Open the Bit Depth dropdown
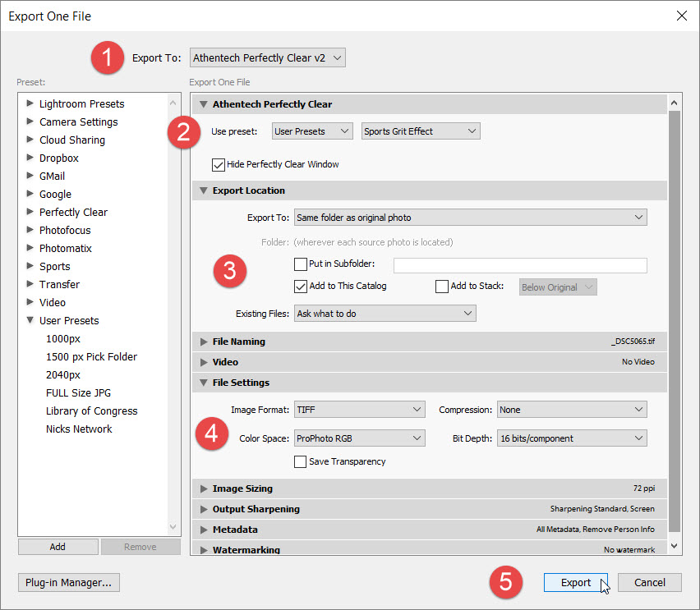The height and width of the screenshot is (610, 700). coord(572,438)
